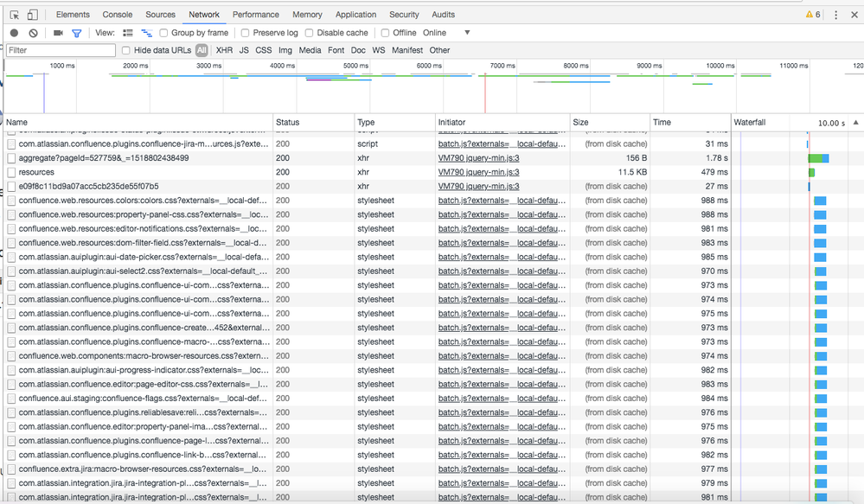Image resolution: width=864 pixels, height=504 pixels.
Task: Click inside the Filter input field
Action: [59, 50]
